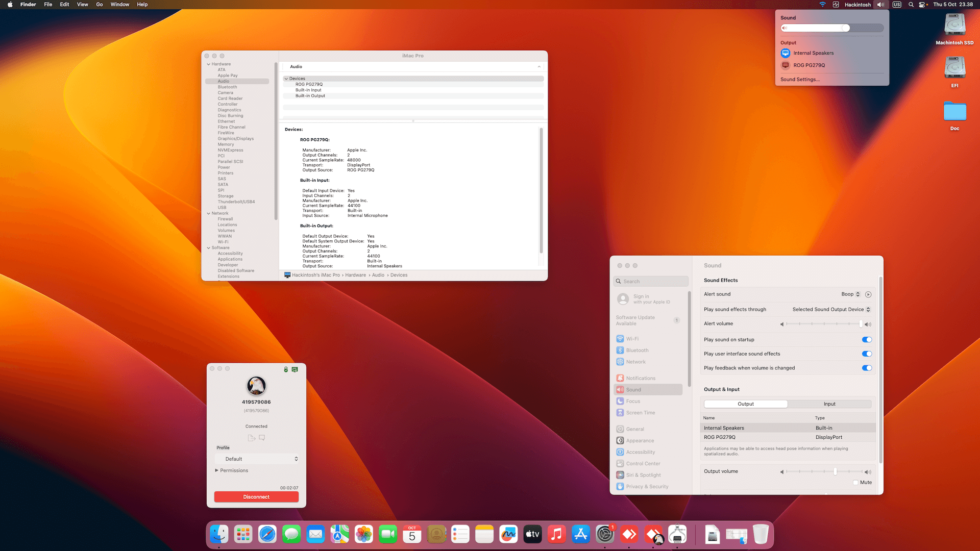Image resolution: width=980 pixels, height=551 pixels.
Task: Open the Alert sound Boop pop-up menu
Action: pos(851,294)
